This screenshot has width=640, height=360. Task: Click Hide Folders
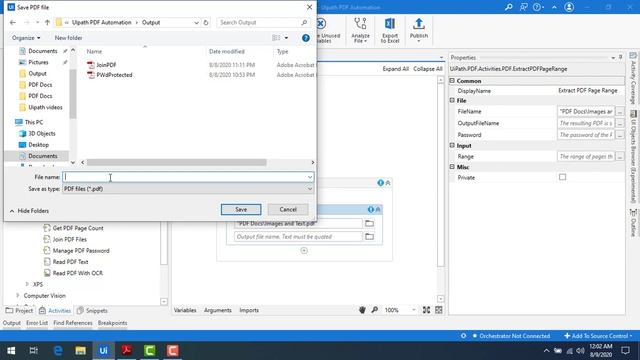pos(29,211)
